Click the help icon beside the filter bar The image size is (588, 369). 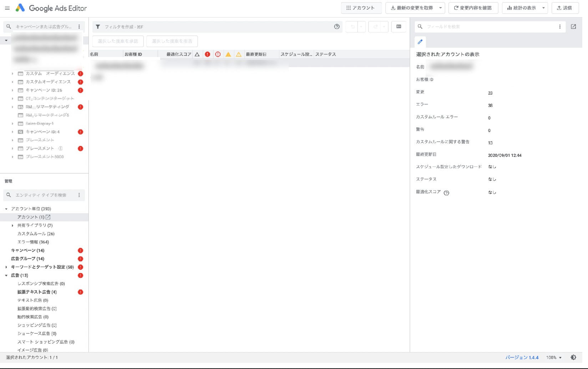pyautogui.click(x=336, y=26)
